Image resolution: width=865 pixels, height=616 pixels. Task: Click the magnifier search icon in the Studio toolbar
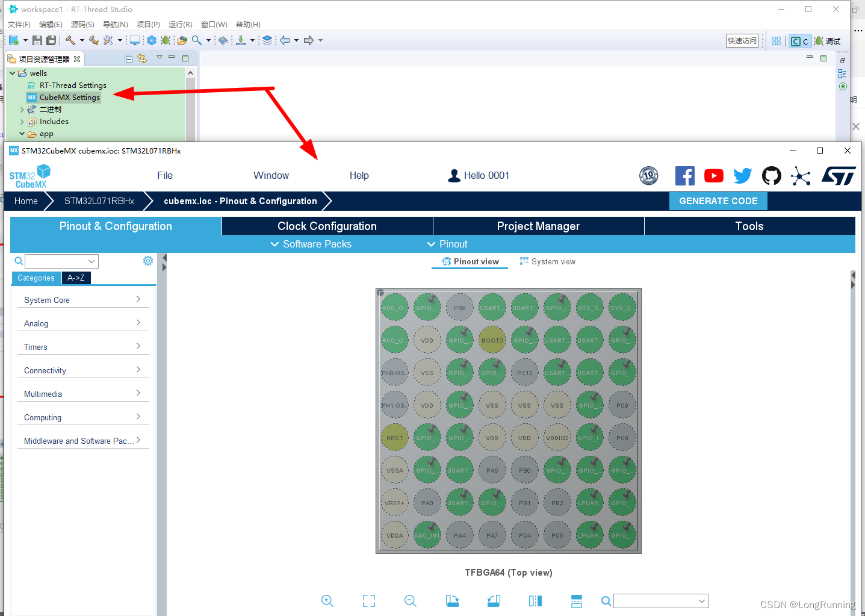(x=197, y=40)
